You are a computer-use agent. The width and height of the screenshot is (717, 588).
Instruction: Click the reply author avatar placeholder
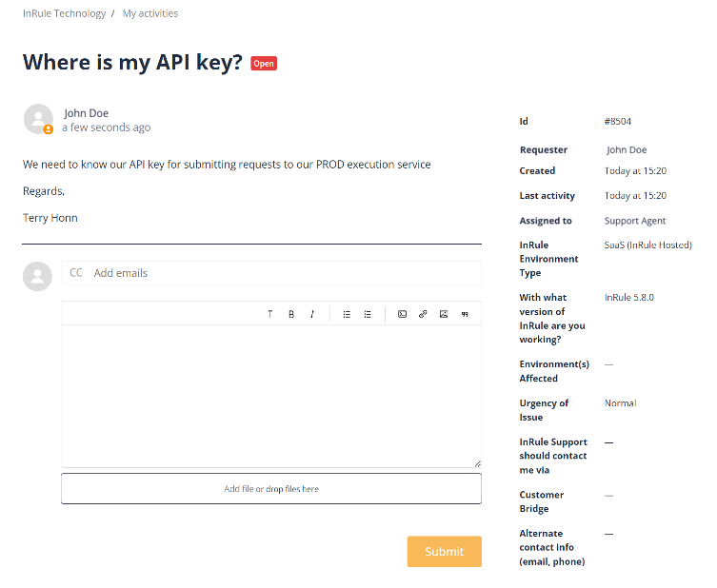point(37,276)
